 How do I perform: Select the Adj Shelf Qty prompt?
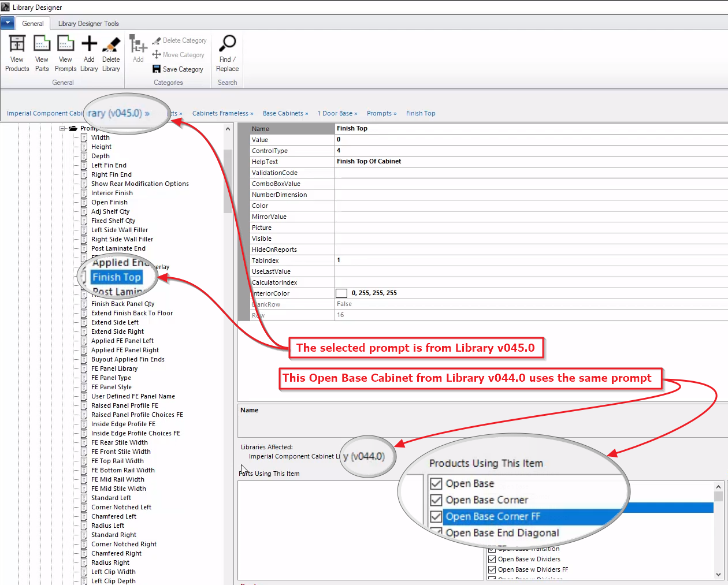pos(110,211)
